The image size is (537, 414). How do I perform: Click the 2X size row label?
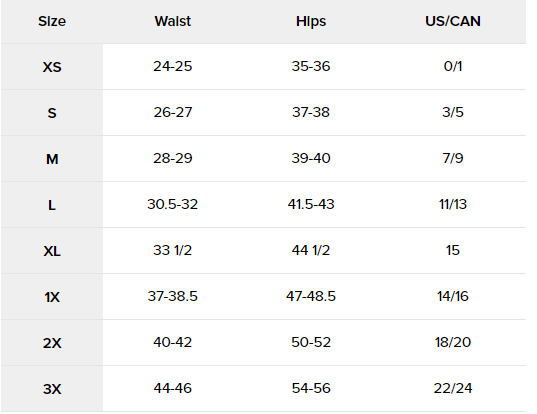pyautogui.click(x=52, y=343)
